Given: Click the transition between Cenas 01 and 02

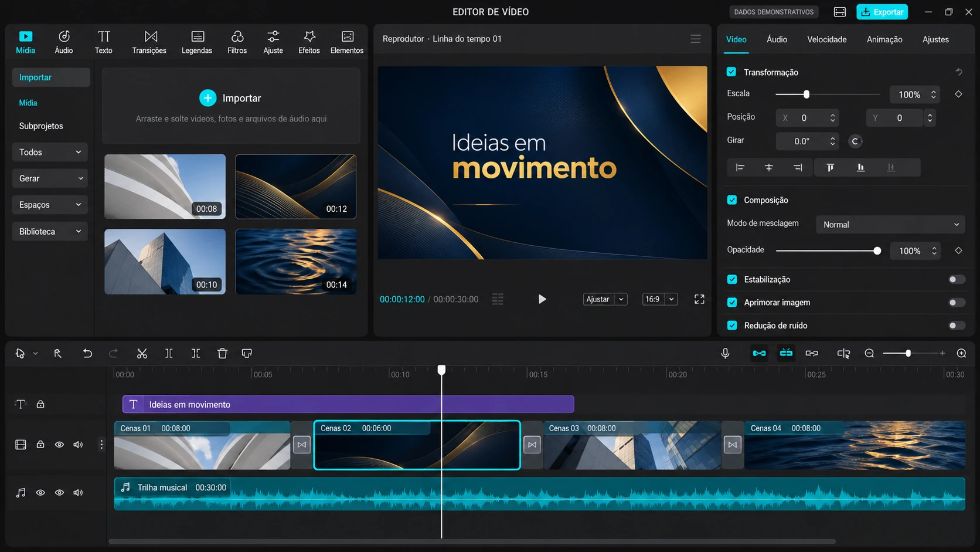Looking at the screenshot, I should [301, 445].
